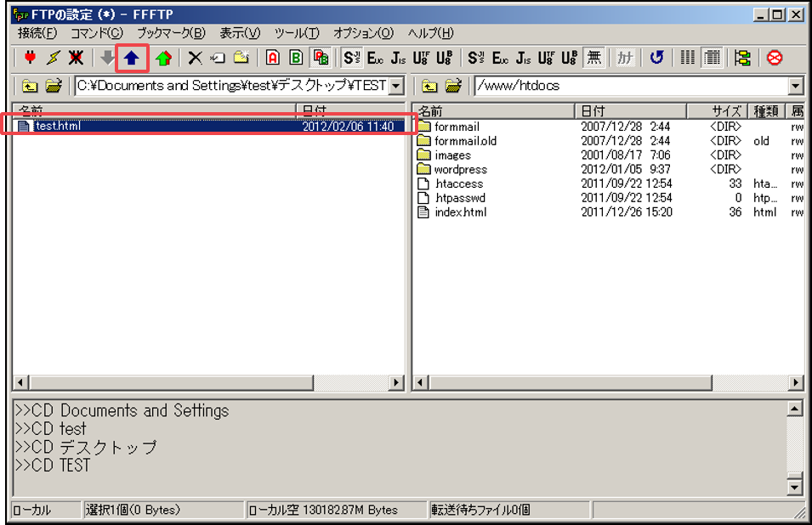Toggle first EUC icon beside transfer modes

(x=375, y=58)
